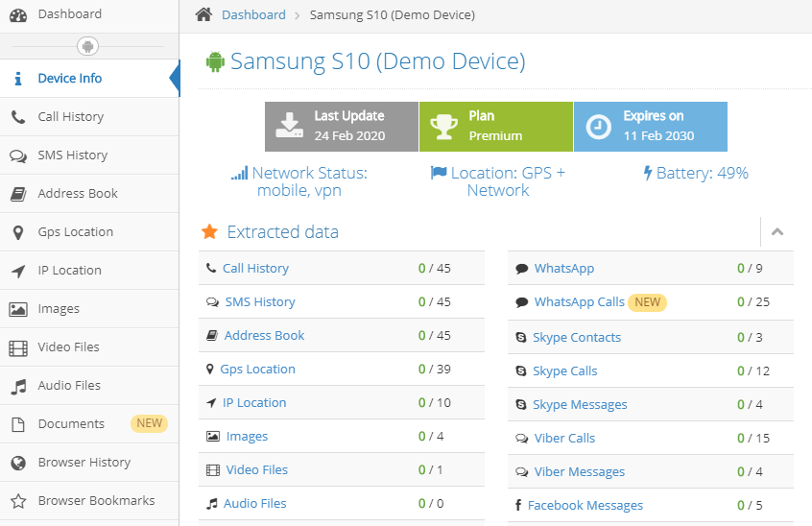
Task: Open the Video Files extracted data link
Action: coord(257,470)
